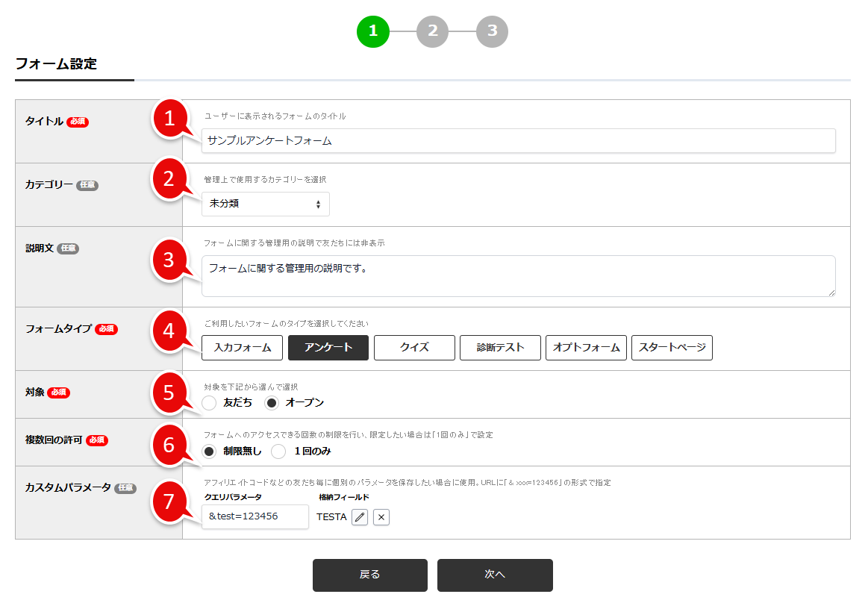Choose the 1回のみ access limit option

(277, 451)
